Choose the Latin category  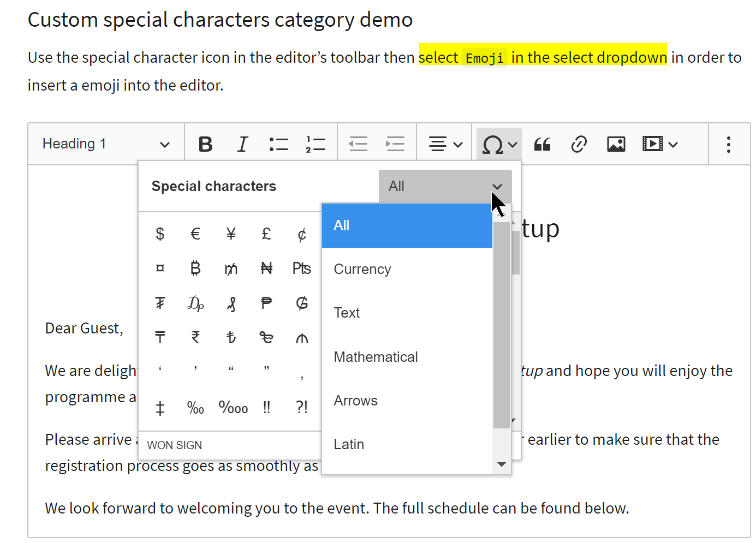point(407,444)
